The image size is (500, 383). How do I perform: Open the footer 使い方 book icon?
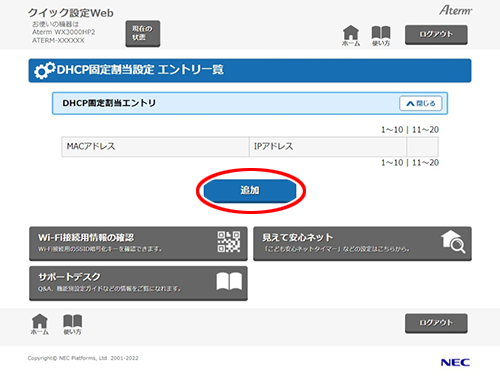point(72,324)
